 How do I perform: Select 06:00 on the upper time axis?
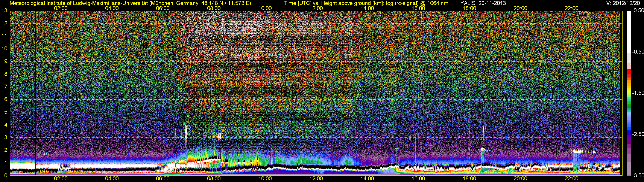coord(163,8)
